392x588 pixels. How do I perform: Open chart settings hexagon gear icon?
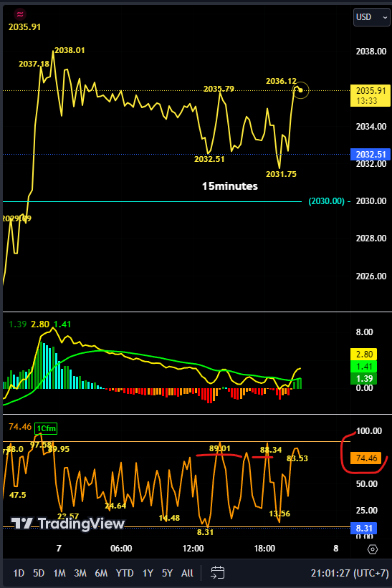coord(373,549)
